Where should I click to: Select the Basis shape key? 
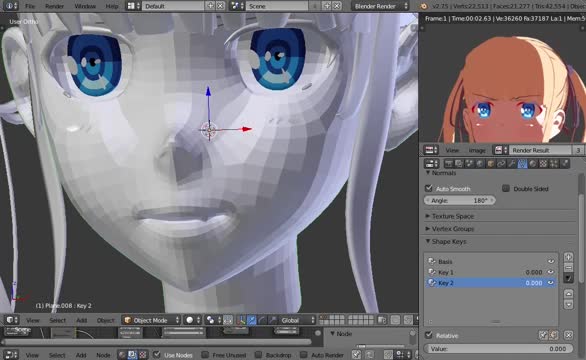490,261
